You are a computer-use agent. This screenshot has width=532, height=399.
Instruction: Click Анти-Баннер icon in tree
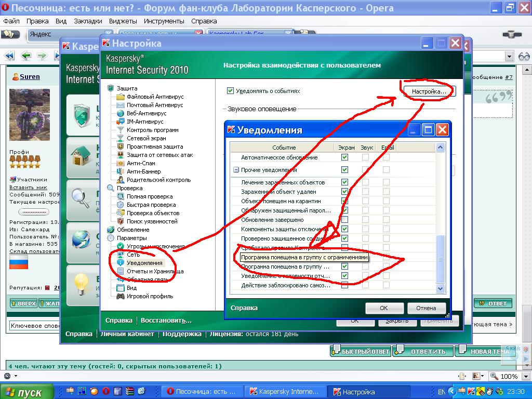click(121, 171)
